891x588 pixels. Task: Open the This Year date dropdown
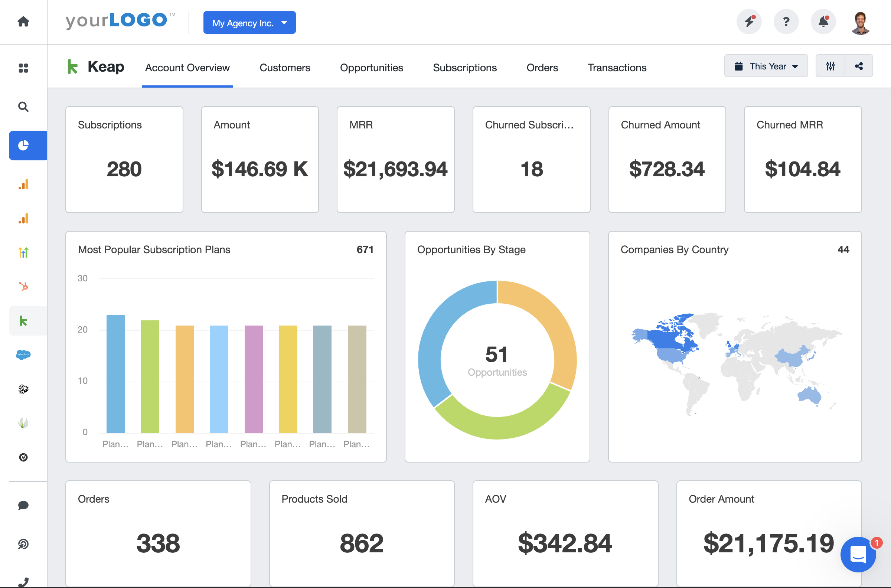[x=766, y=66]
